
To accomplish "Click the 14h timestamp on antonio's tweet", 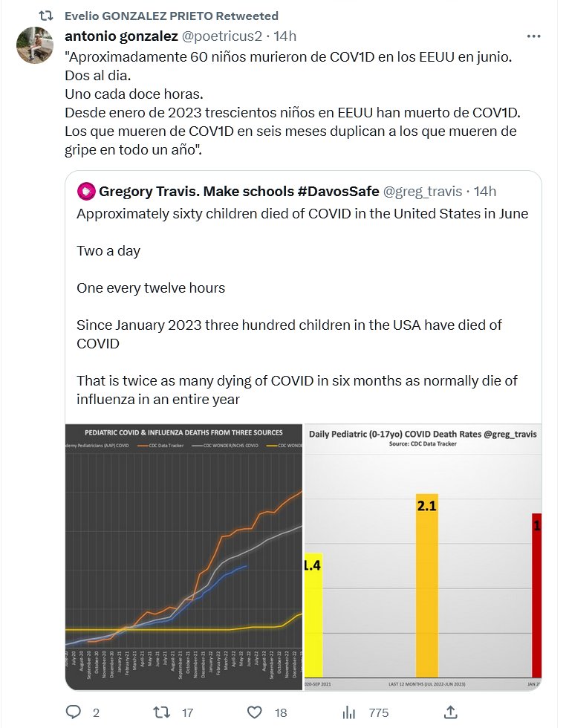I will point(285,36).
